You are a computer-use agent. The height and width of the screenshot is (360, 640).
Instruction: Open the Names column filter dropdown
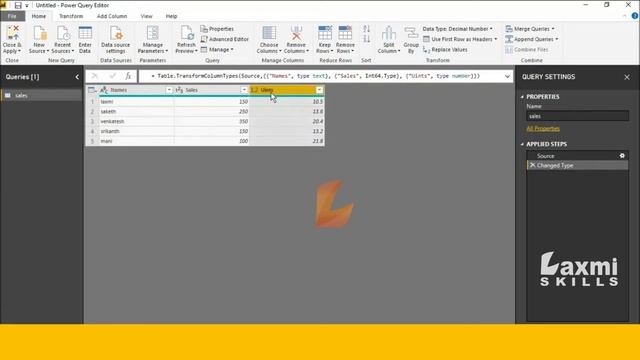pyautogui.click(x=169, y=90)
